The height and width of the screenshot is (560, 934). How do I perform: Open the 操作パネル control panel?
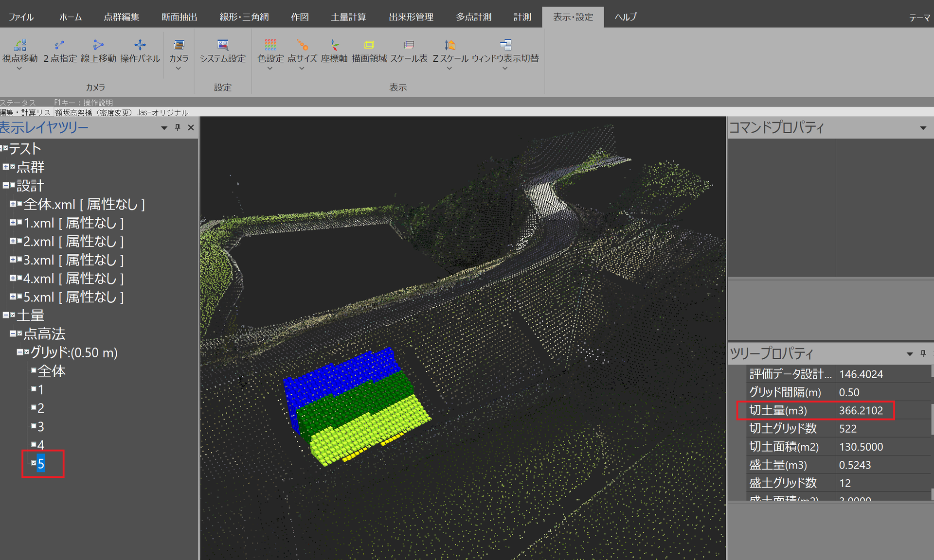point(140,51)
